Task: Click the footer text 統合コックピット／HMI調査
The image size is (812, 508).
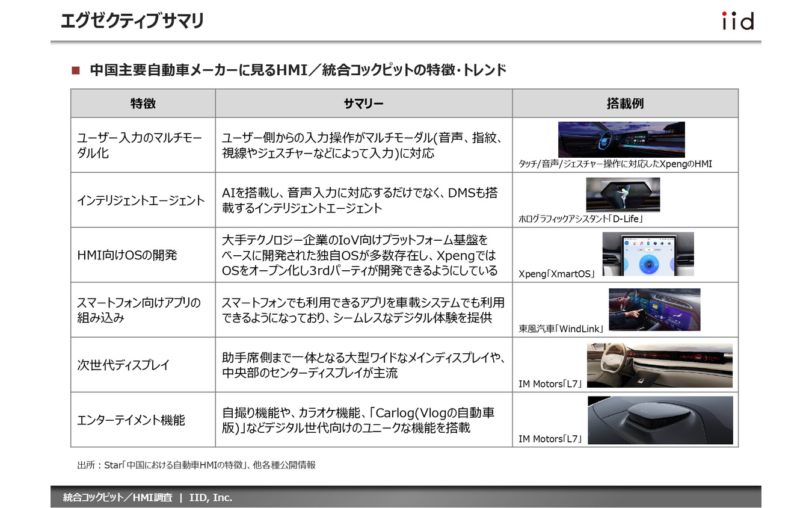Action: [x=118, y=498]
